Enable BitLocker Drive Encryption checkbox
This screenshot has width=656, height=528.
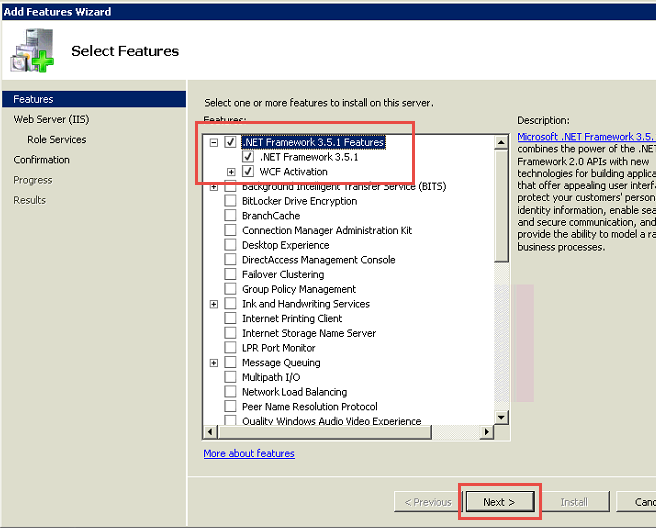(x=230, y=201)
